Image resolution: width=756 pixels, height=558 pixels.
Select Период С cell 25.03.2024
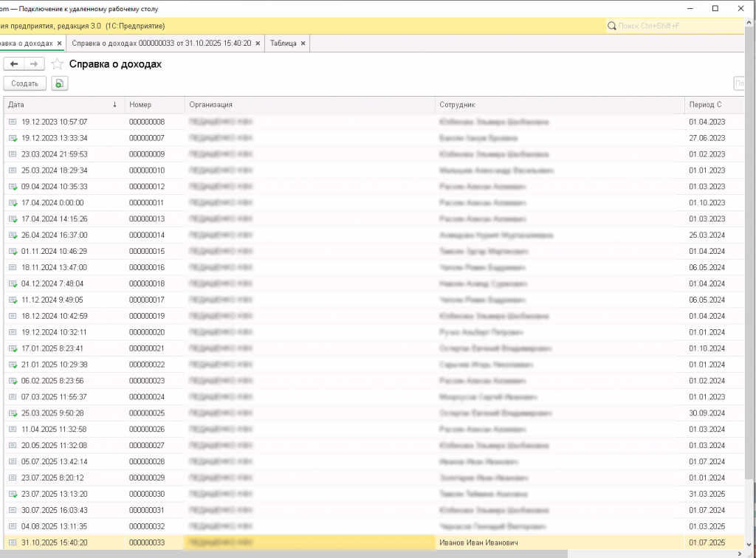[x=714, y=235]
